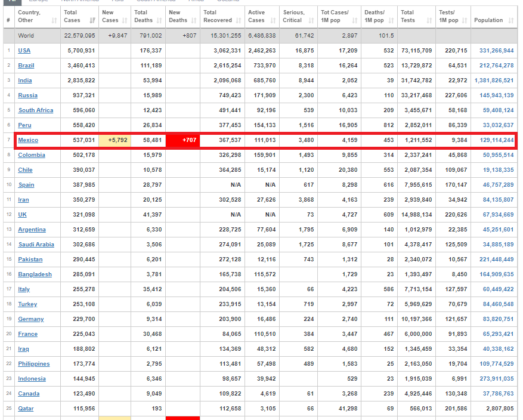523x420 pixels.
Task: Sort by Total Recovered column icon
Action: (239, 21)
